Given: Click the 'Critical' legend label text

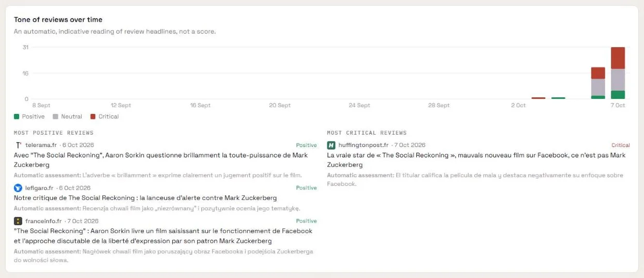Looking at the screenshot, I should pos(109,116).
